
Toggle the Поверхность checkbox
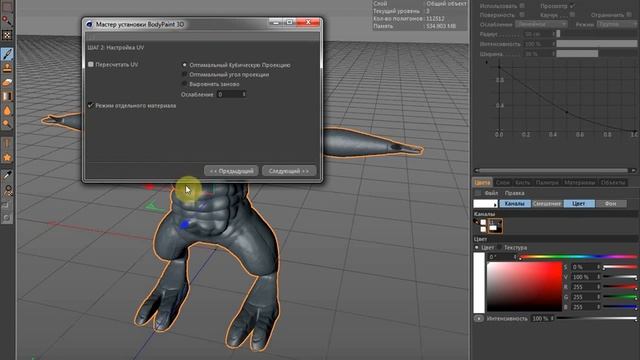pos(522,15)
